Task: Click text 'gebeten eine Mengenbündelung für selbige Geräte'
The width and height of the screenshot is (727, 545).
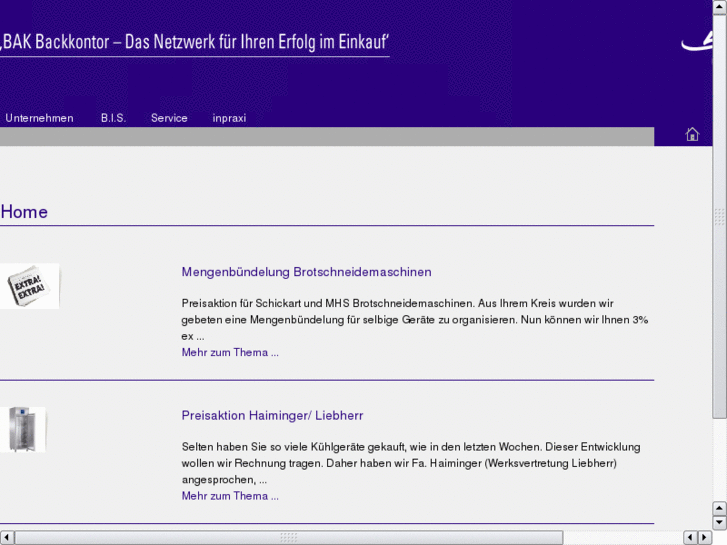Action: pos(308,320)
